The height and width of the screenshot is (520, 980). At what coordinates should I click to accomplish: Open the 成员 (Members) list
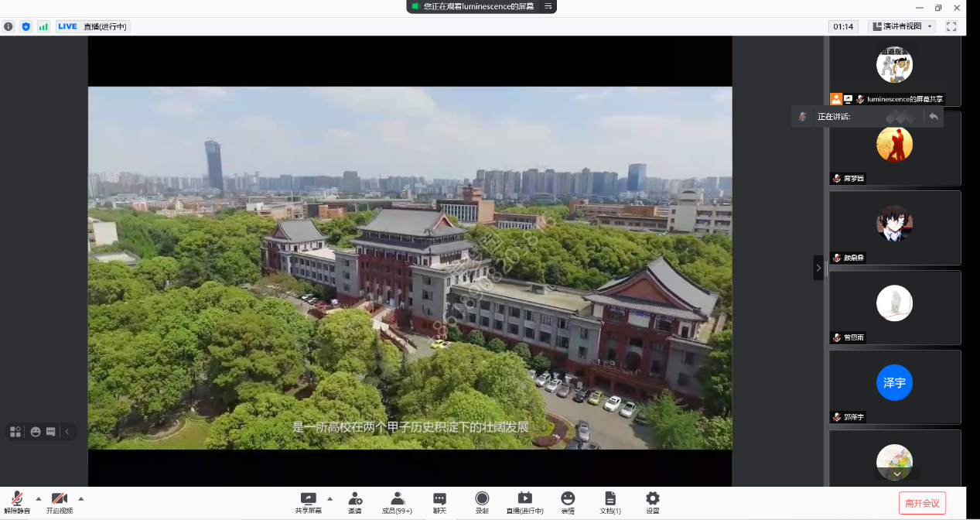pyautogui.click(x=397, y=501)
